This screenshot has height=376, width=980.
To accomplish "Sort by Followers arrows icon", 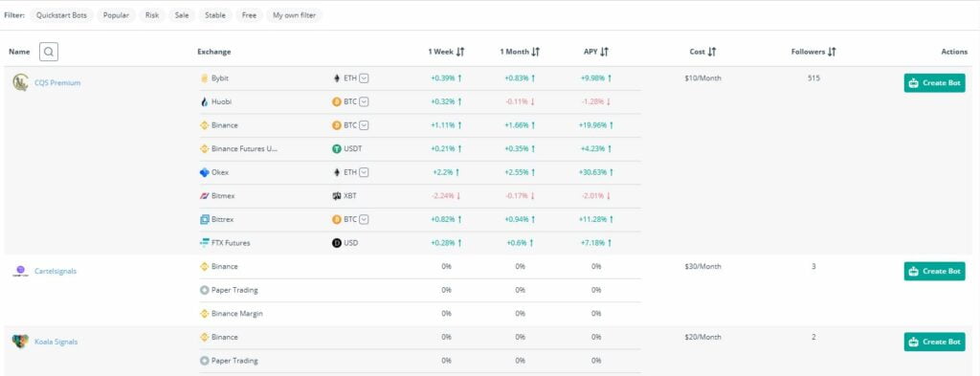I will (832, 52).
